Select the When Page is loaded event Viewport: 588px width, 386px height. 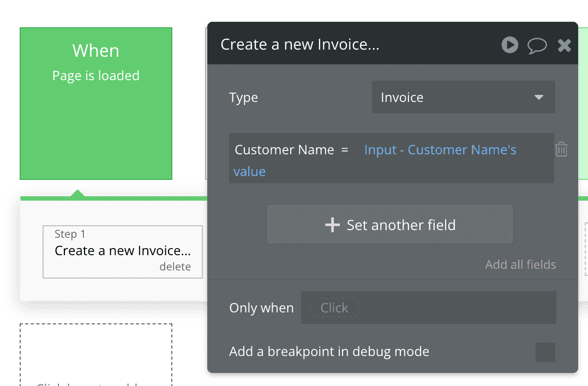point(96,104)
